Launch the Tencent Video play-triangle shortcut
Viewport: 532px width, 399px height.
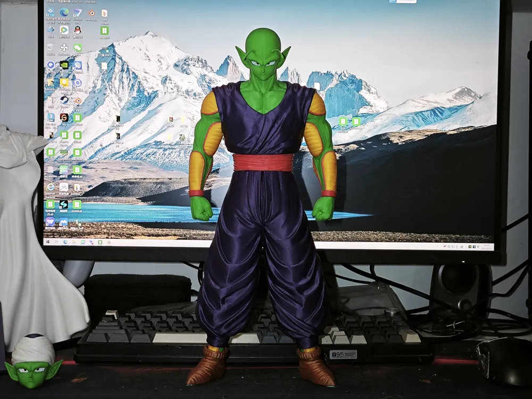[64, 30]
